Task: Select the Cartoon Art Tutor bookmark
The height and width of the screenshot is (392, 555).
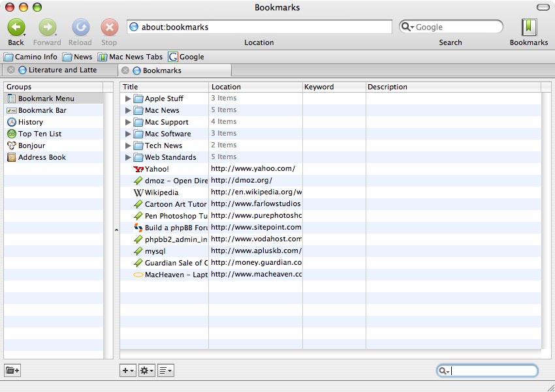Action: tap(176, 204)
